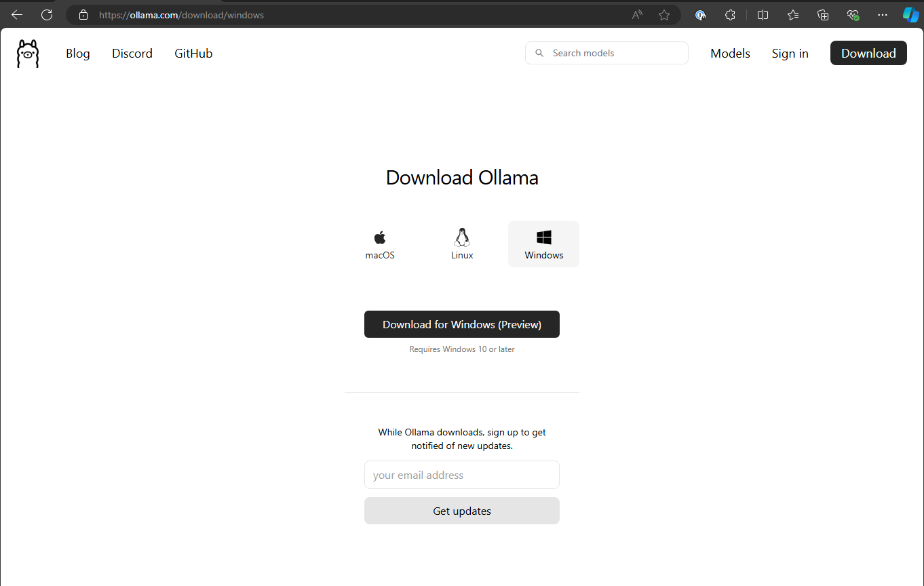
Task: Click Sign in
Action: 790,54
